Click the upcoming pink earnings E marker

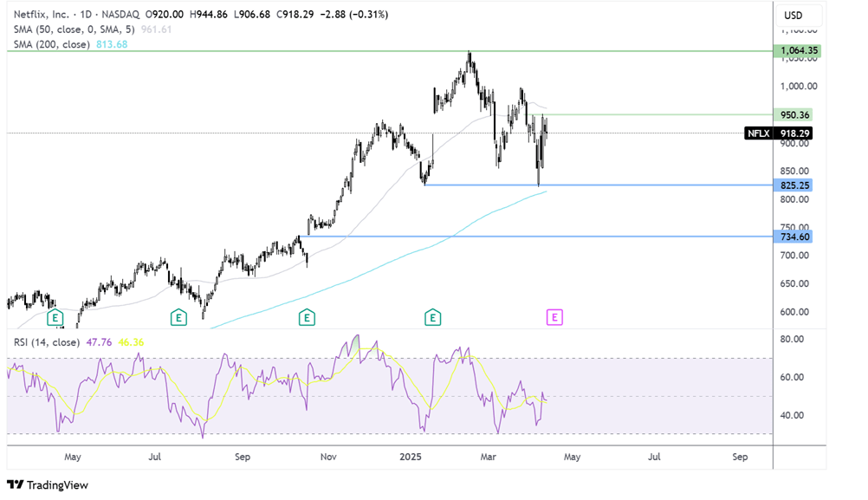pos(554,317)
